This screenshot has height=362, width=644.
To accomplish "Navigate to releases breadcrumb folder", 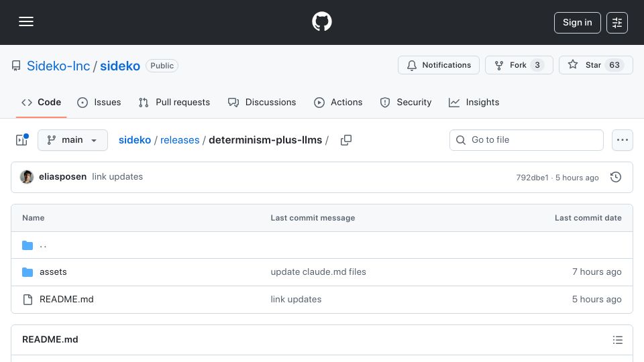I will pos(180,140).
